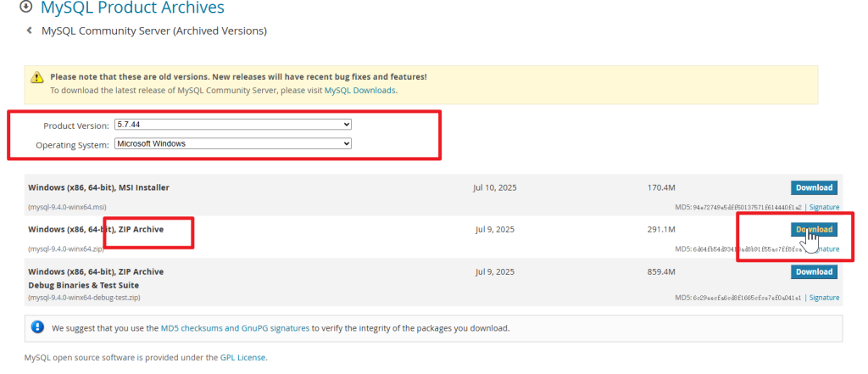Click the yellow warning triangle icon
This screenshot has width=868, height=374.
37,77
